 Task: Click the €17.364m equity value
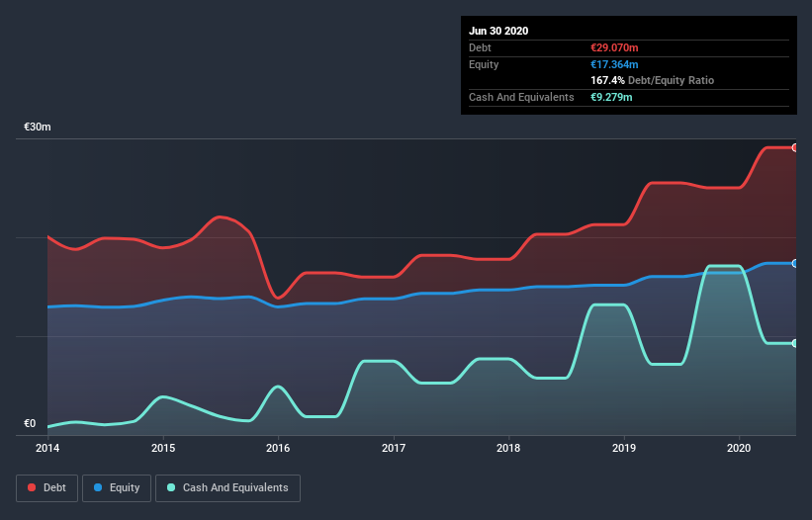click(614, 64)
